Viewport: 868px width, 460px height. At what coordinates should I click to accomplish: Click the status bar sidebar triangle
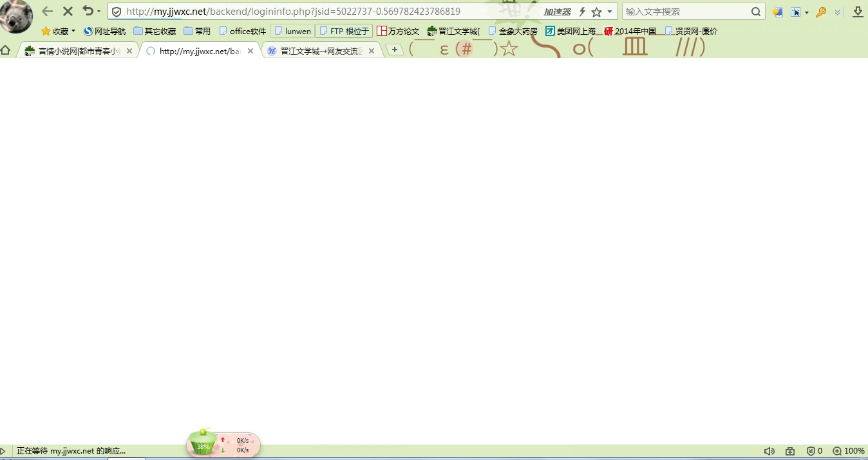coord(3,451)
